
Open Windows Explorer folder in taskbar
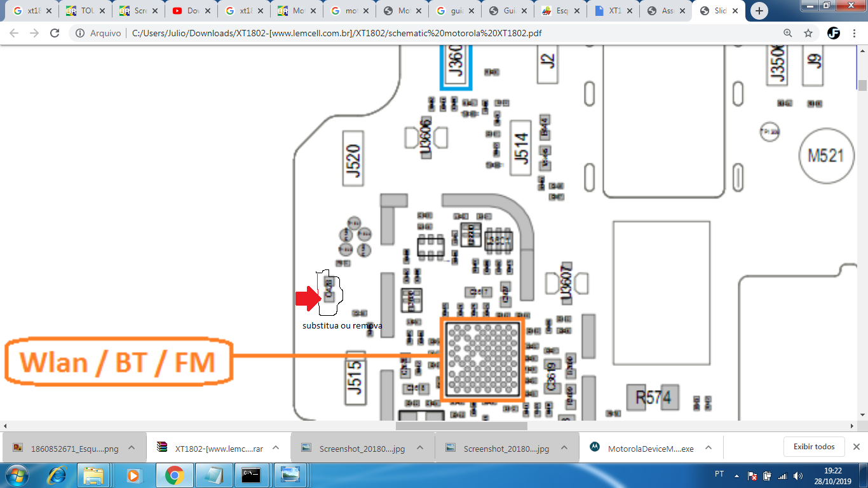[x=93, y=475]
